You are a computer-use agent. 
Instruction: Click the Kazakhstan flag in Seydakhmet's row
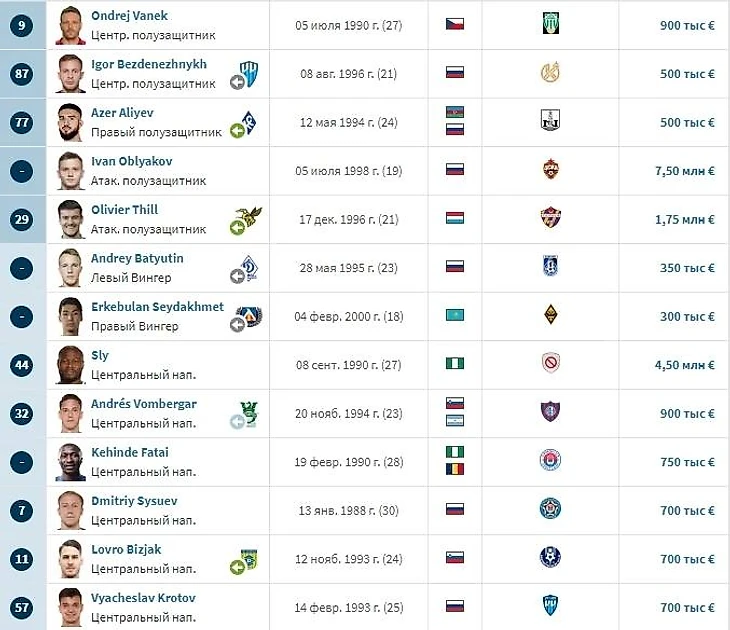[x=455, y=315]
